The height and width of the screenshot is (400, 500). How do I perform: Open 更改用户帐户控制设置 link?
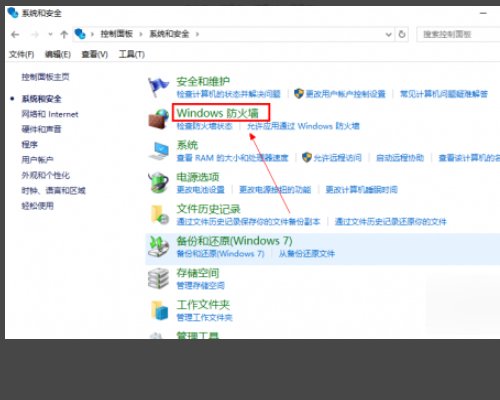coord(345,94)
